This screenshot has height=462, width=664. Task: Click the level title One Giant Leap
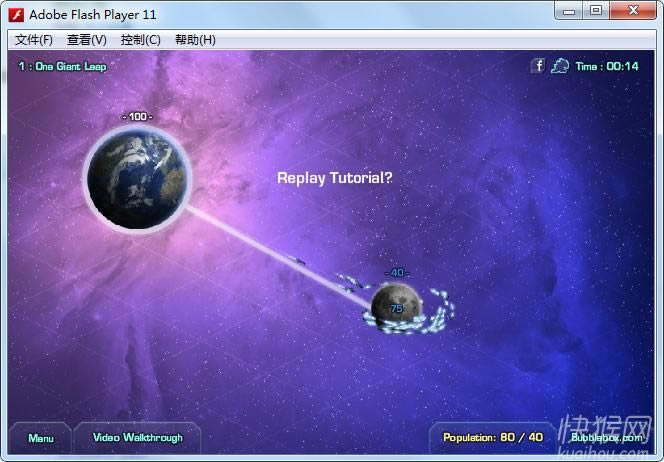point(62,66)
